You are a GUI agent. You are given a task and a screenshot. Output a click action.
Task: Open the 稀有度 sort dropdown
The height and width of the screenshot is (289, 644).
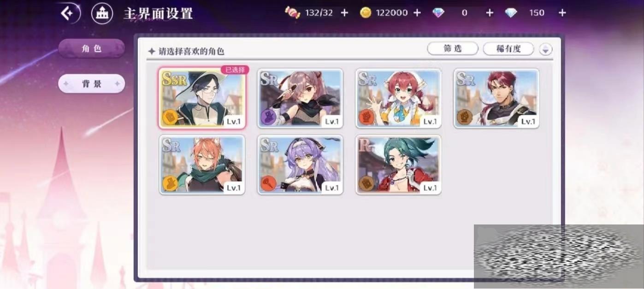tap(508, 49)
